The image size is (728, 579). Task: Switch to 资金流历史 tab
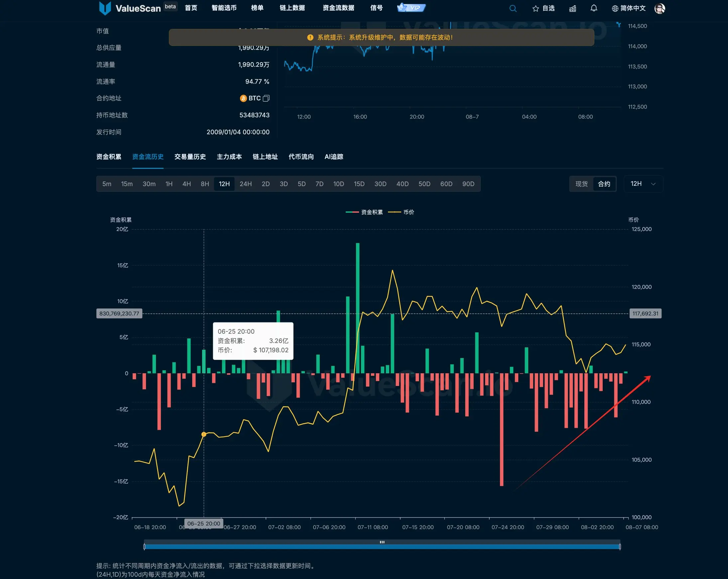(x=148, y=157)
